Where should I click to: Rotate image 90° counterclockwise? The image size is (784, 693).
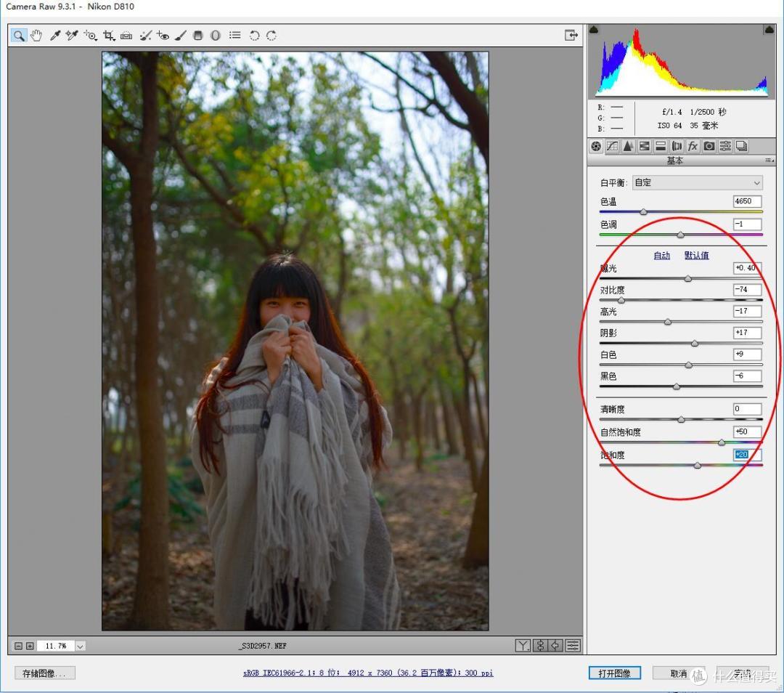click(x=254, y=36)
